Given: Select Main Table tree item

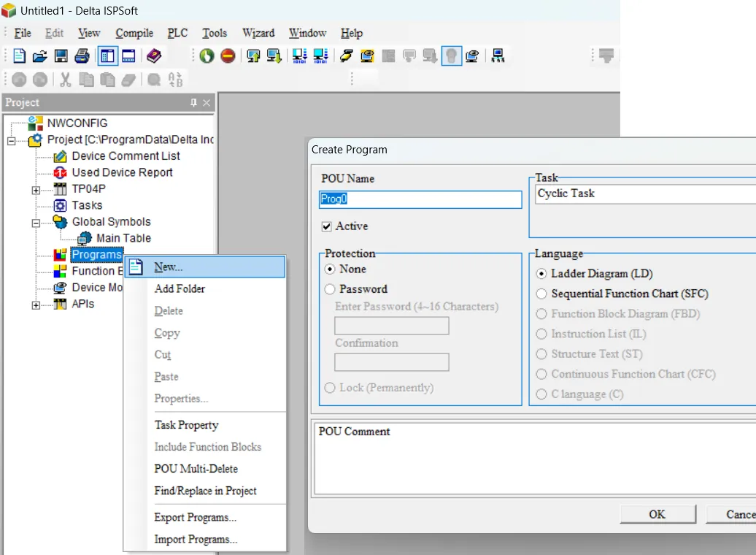Looking at the screenshot, I should point(123,238).
